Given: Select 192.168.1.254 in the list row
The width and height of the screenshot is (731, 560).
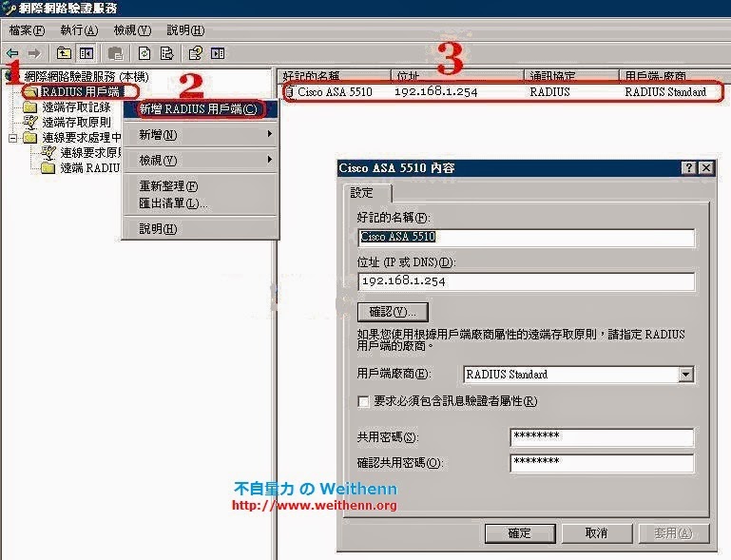Looking at the screenshot, I should pyautogui.click(x=436, y=92).
